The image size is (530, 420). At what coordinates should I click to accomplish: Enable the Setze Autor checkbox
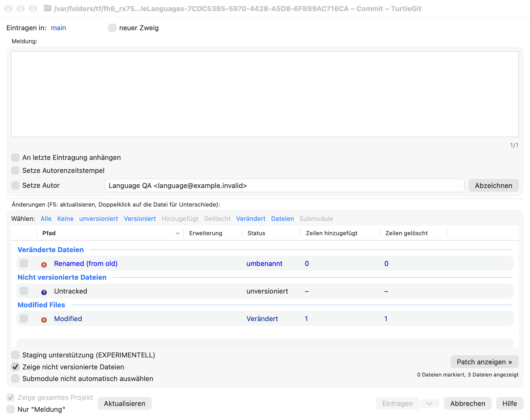pos(15,185)
